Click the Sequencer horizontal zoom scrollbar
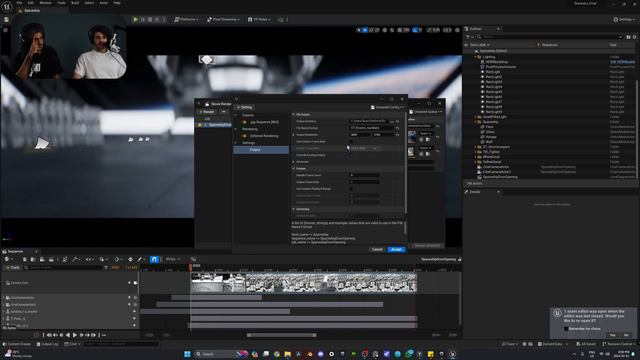640x360 pixels. pyautogui.click(x=281, y=335)
